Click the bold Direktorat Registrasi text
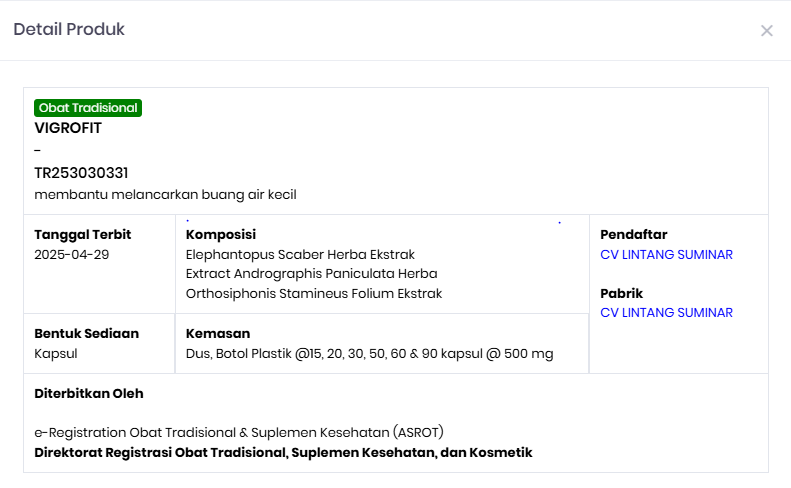This screenshot has width=791, height=488. (283, 452)
